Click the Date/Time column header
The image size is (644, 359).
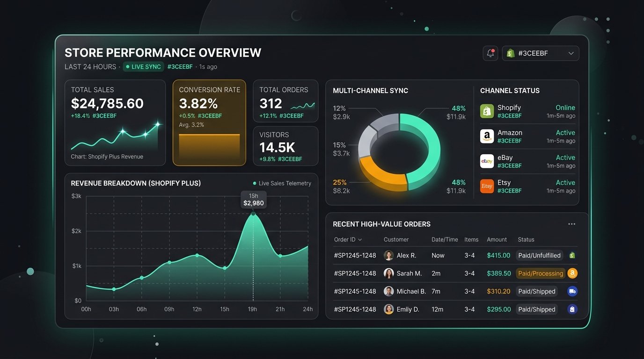(x=445, y=239)
